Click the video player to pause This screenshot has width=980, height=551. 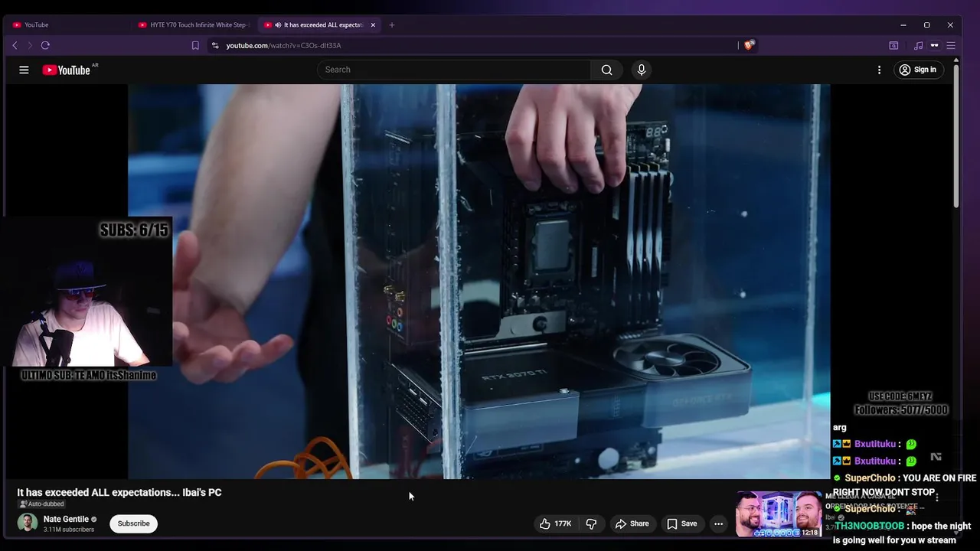479,282
